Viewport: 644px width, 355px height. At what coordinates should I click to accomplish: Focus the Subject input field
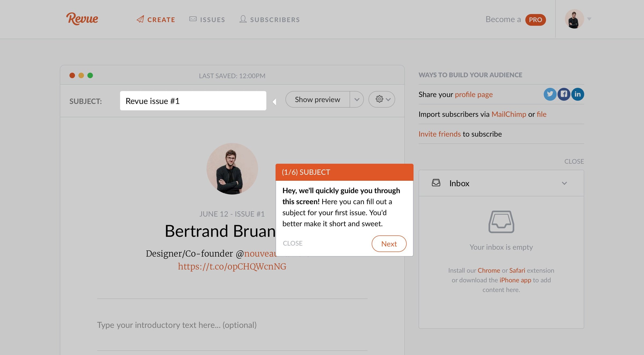193,101
